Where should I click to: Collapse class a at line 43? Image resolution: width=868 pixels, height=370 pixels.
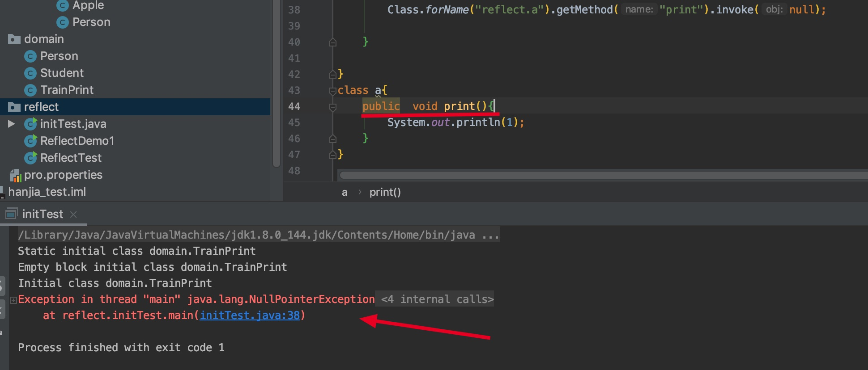coord(332,91)
